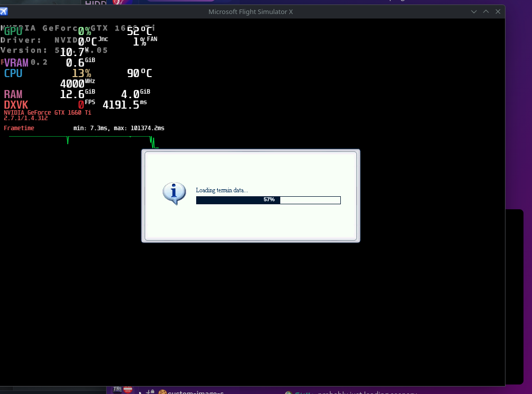This screenshot has width=532, height=394.
Task: Click the 0.6 GiB VRAM usage value
Action: (x=81, y=63)
